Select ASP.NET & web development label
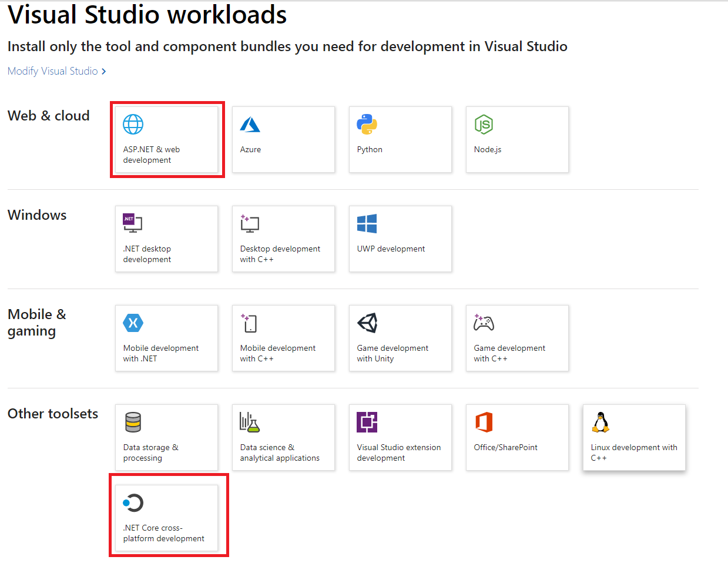 click(152, 155)
